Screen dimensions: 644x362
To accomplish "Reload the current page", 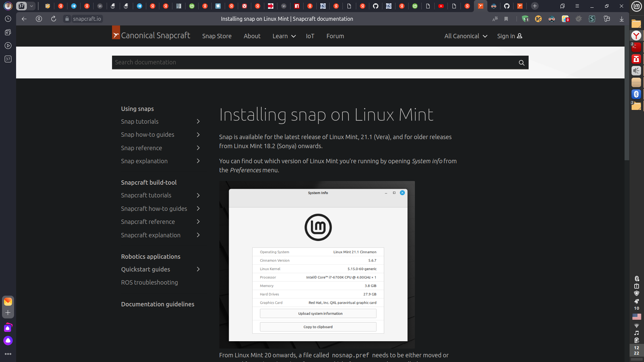I will (x=54, y=19).
